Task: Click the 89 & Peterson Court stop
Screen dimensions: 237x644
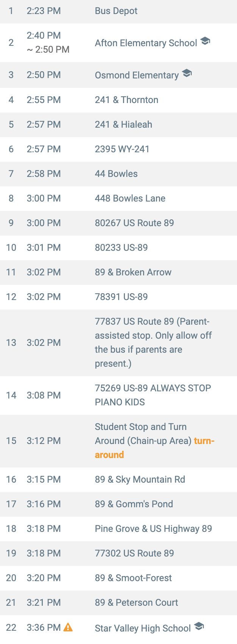Action: pos(136,603)
